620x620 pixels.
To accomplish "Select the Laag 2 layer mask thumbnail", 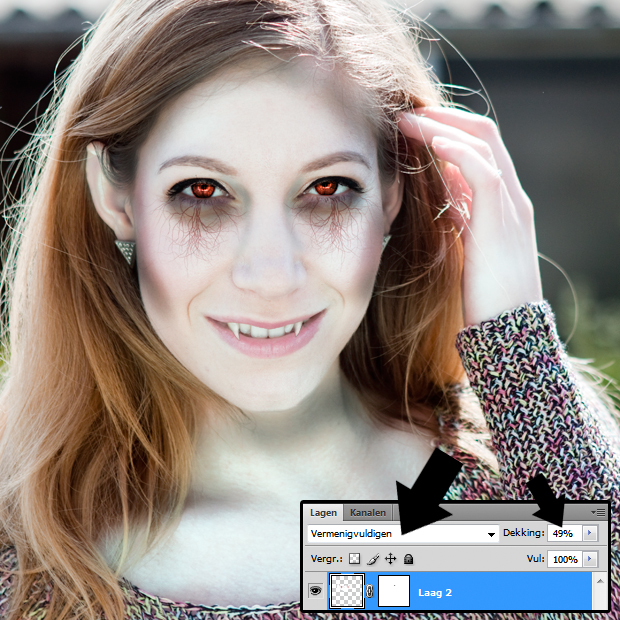I will point(393,592).
